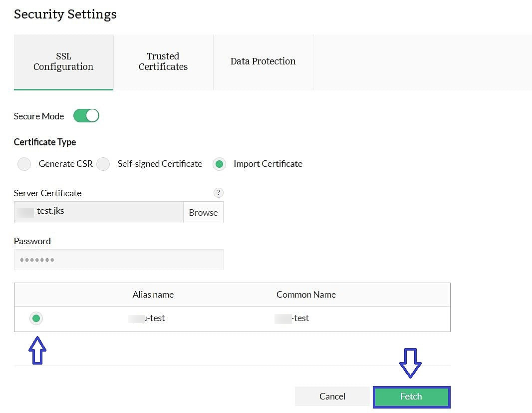
Task: Toggle the Secure Mode switch
Action: [x=86, y=116]
